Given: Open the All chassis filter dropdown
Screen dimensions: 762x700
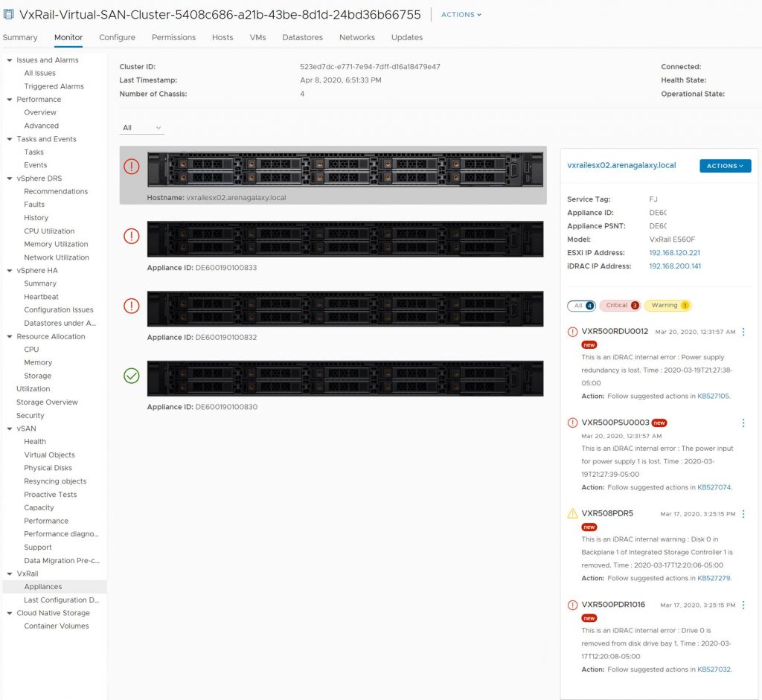Looking at the screenshot, I should (x=141, y=128).
